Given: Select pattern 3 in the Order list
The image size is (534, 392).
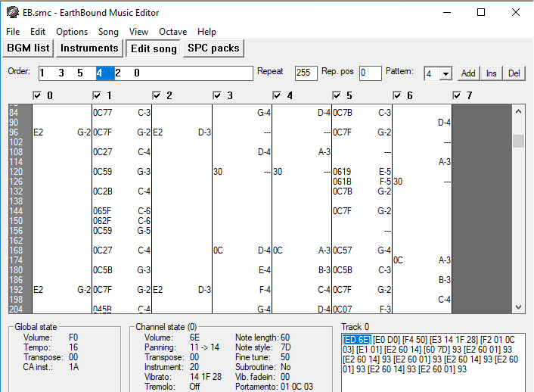Looking at the screenshot, I should 61,73.
